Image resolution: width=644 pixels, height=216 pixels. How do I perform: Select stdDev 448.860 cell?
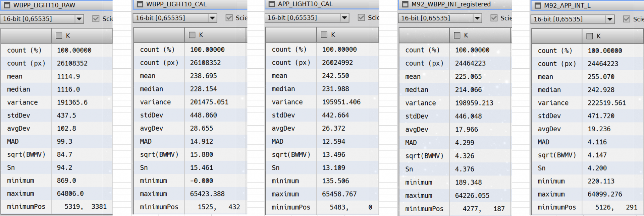[203, 115]
